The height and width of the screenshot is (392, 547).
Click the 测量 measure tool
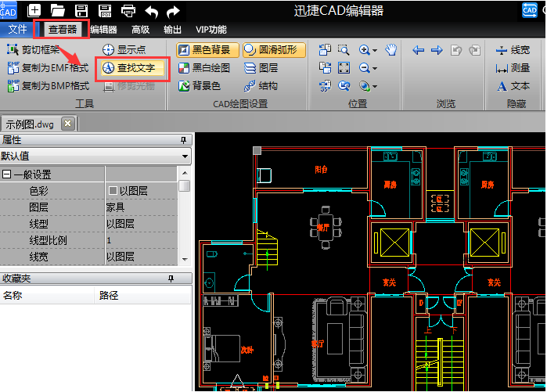click(513, 68)
